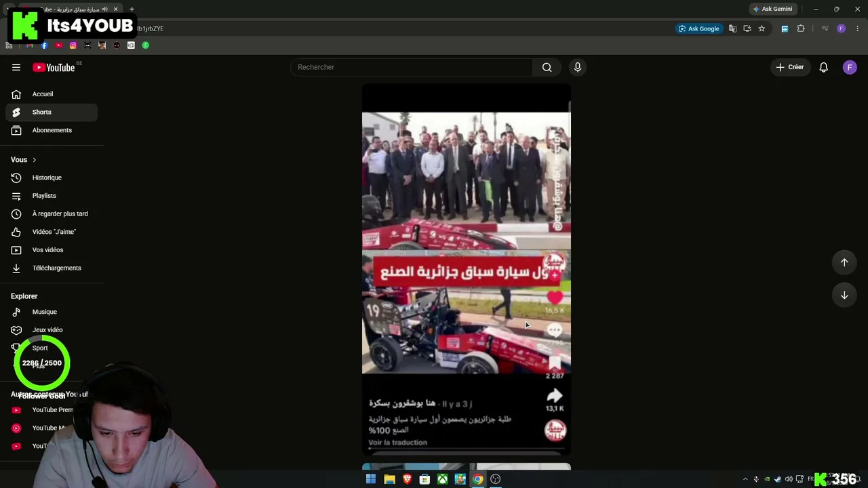Screen dimensions: 868x488
Task: Save the Short with the bookmark icon
Action: pyautogui.click(x=555, y=364)
